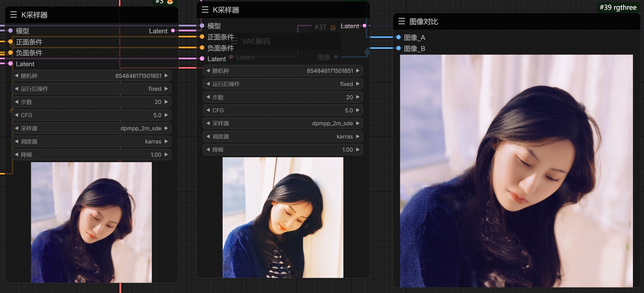The width and height of the screenshot is (644, 293).
Task: Open 调度器 karras dropdown in middle K采样器
Action: 283,136
